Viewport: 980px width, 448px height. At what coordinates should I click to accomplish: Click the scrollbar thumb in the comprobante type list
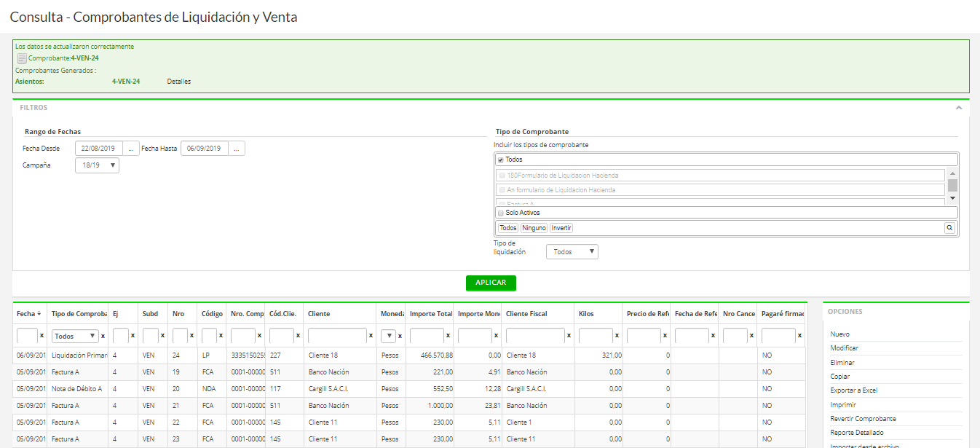[x=952, y=185]
